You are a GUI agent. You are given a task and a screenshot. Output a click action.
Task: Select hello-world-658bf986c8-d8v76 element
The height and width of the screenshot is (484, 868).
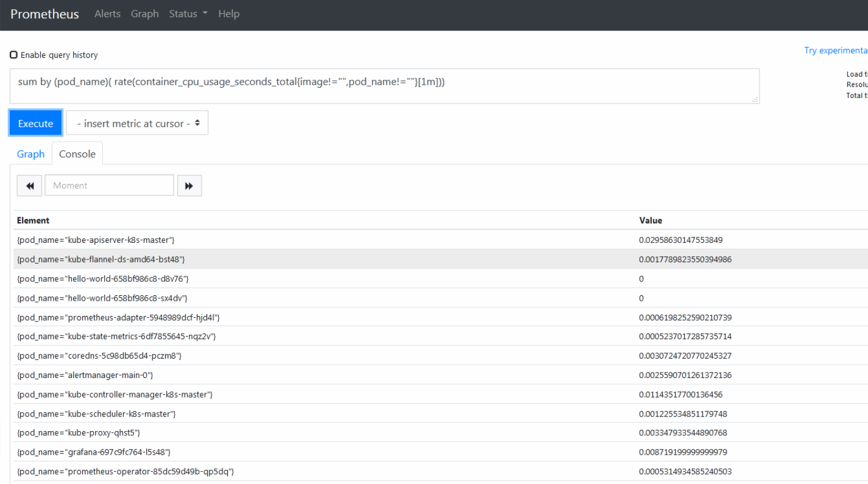102,279
